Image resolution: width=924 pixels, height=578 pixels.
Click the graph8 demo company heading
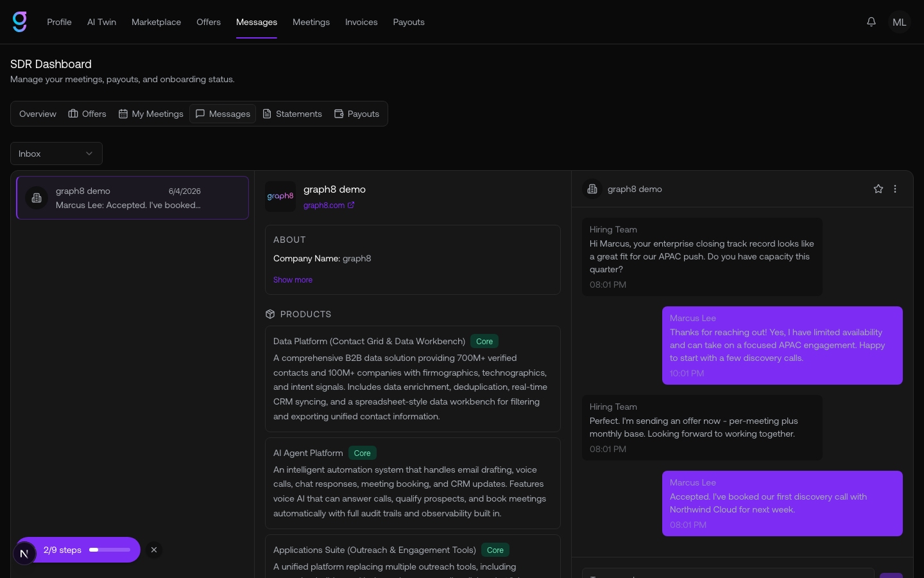click(334, 189)
